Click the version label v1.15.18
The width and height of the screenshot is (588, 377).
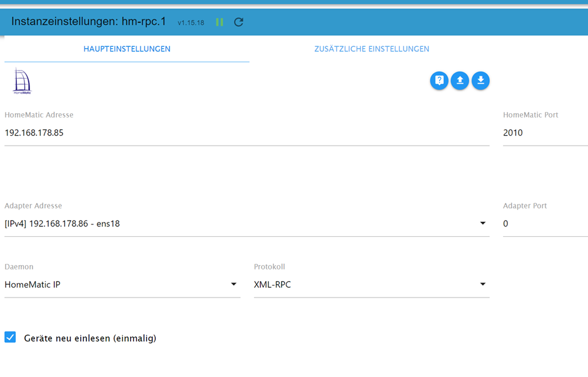point(191,23)
